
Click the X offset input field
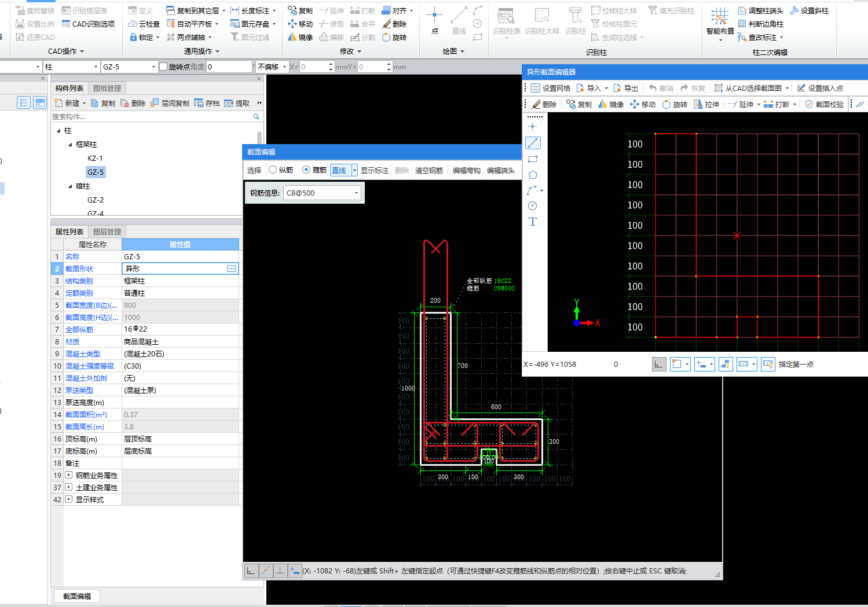[x=313, y=67]
